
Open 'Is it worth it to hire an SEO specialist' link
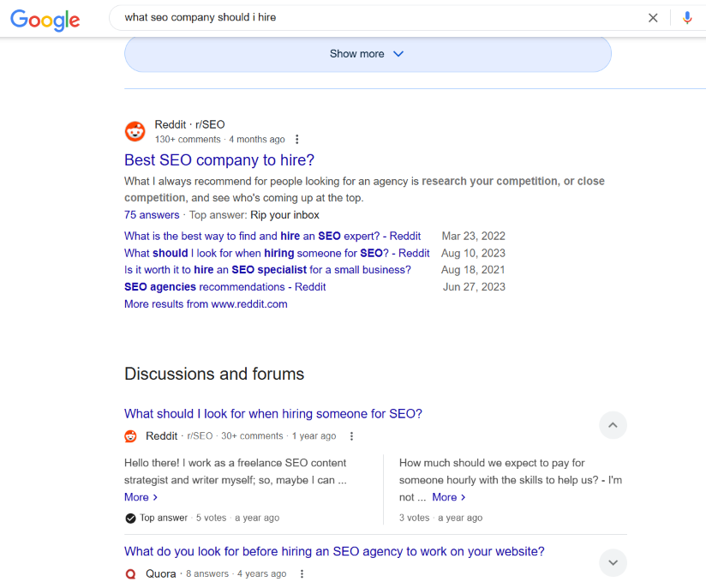267,270
